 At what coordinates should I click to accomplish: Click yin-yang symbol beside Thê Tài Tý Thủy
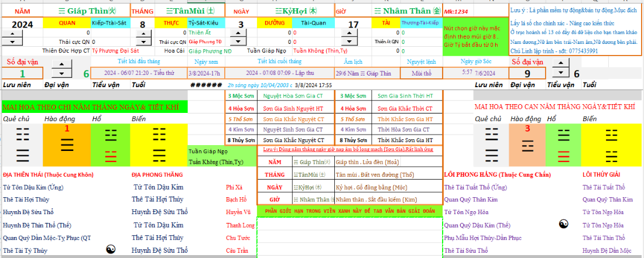point(111,250)
